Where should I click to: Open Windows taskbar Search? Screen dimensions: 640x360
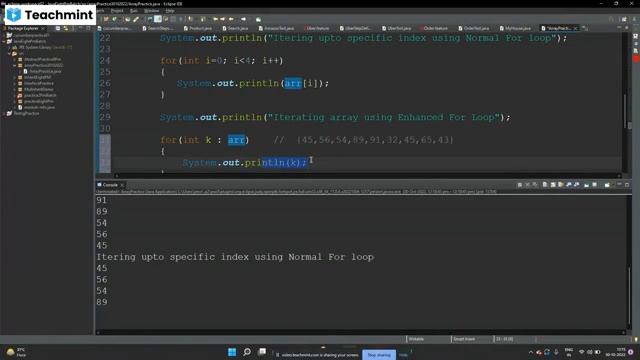tap(247, 352)
